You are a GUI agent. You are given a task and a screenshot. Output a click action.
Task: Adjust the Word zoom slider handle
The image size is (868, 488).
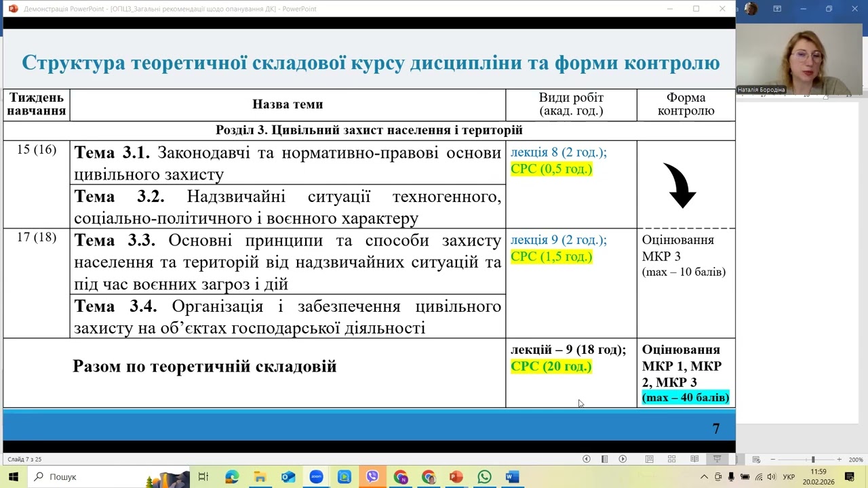pyautogui.click(x=812, y=460)
